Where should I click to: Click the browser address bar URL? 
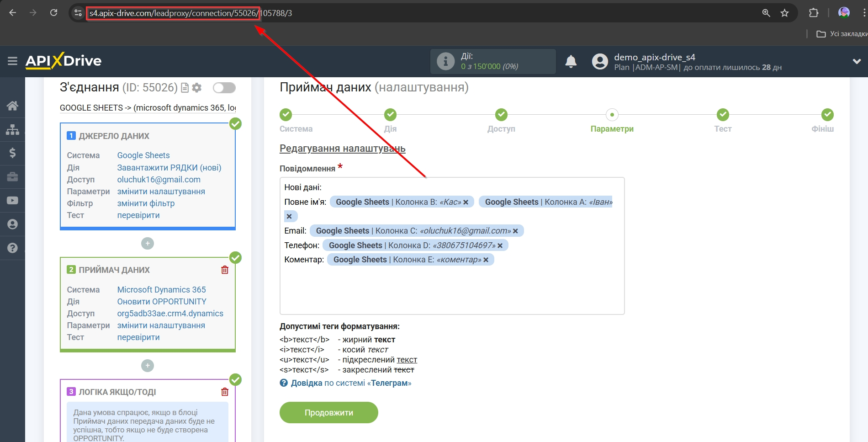(x=191, y=13)
